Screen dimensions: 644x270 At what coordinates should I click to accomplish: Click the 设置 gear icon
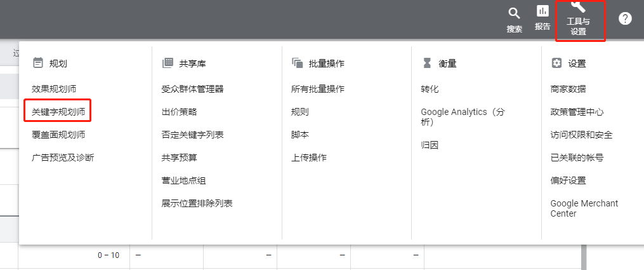pos(556,63)
